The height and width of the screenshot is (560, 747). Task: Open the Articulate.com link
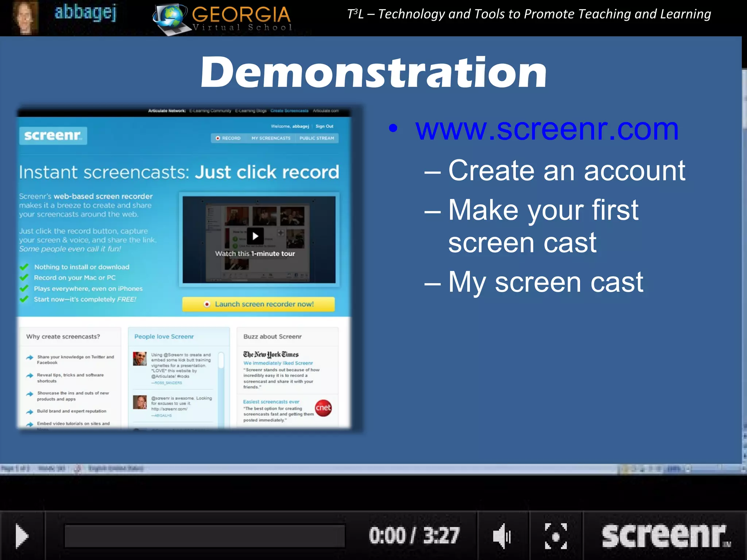[326, 110]
